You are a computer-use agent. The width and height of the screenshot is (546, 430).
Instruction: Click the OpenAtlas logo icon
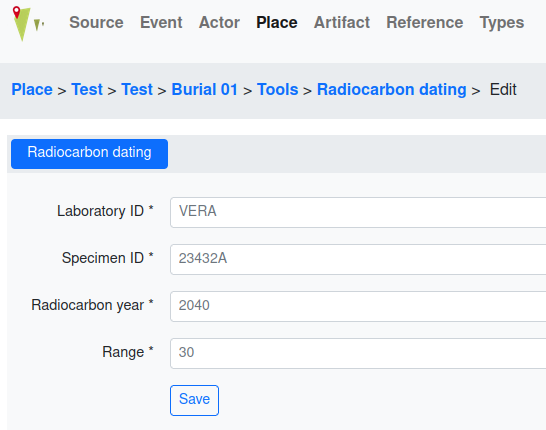(28, 23)
